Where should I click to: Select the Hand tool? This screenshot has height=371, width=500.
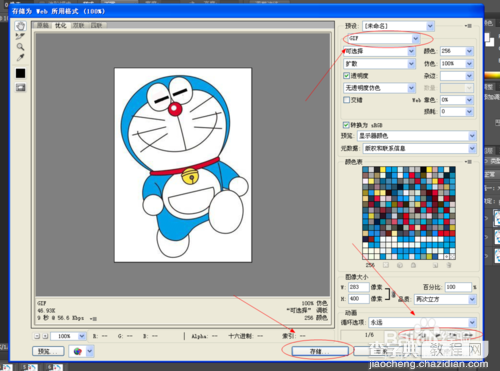20,26
